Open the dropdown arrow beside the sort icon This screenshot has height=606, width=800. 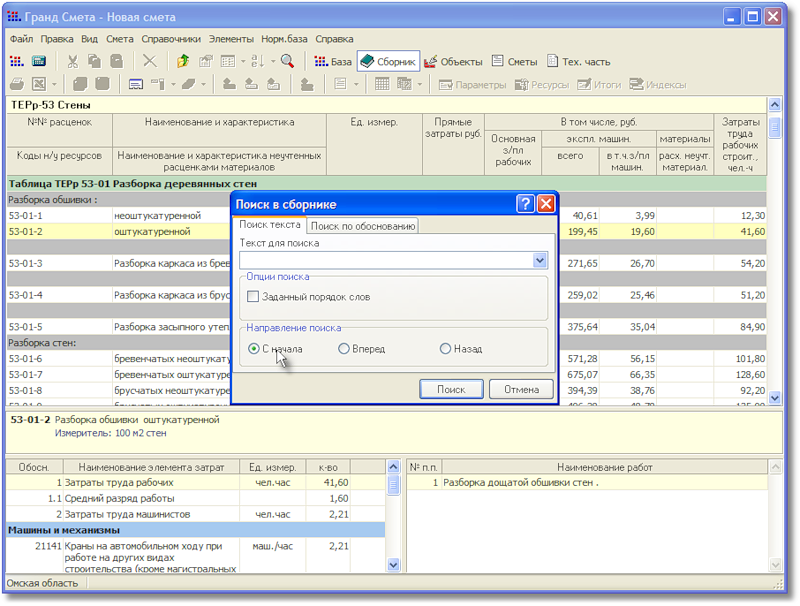(x=273, y=62)
